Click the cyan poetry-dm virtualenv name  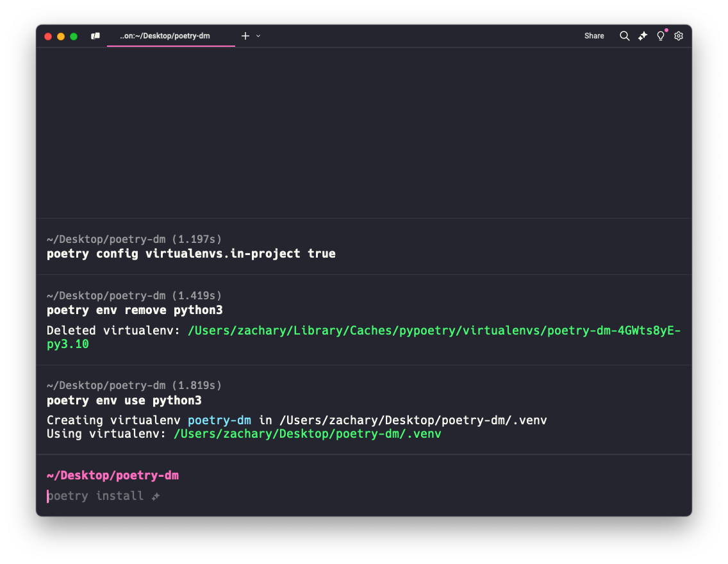[220, 420]
